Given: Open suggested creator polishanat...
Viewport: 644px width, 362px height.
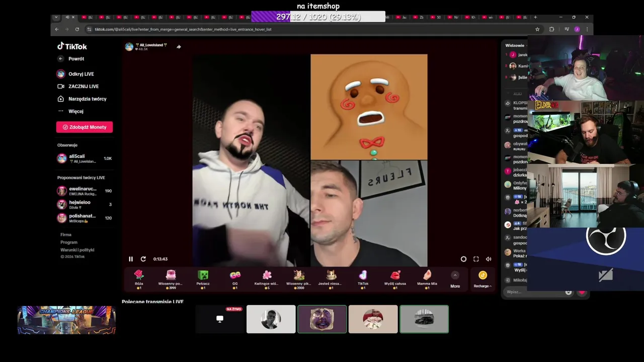Looking at the screenshot, I should pyautogui.click(x=84, y=218).
